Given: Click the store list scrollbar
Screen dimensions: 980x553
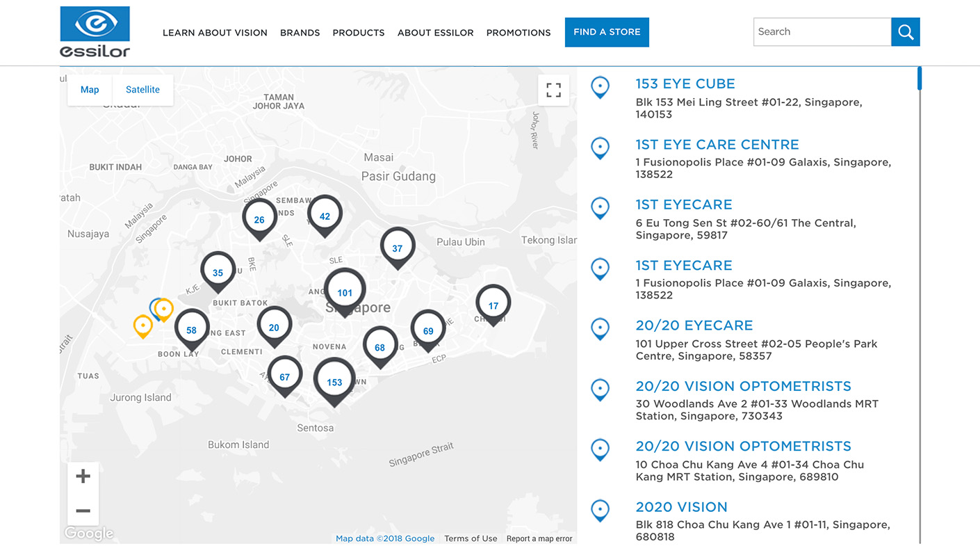Looking at the screenshot, I should point(920,78).
